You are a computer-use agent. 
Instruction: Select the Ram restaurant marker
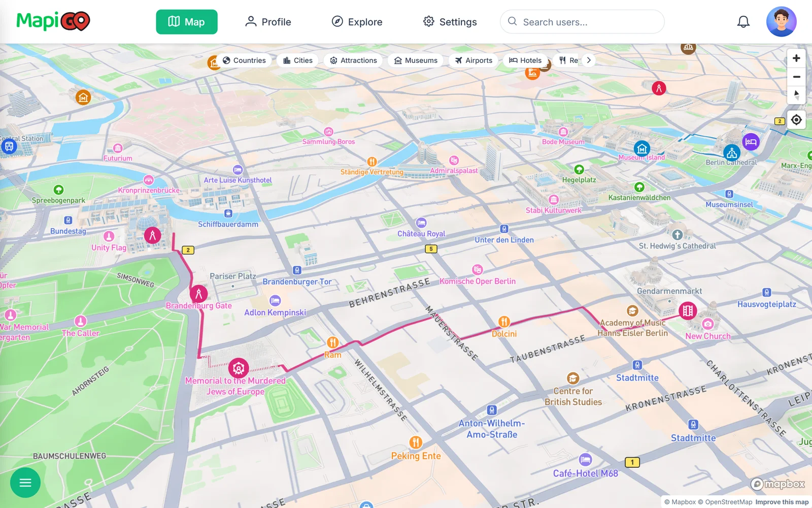(x=332, y=342)
